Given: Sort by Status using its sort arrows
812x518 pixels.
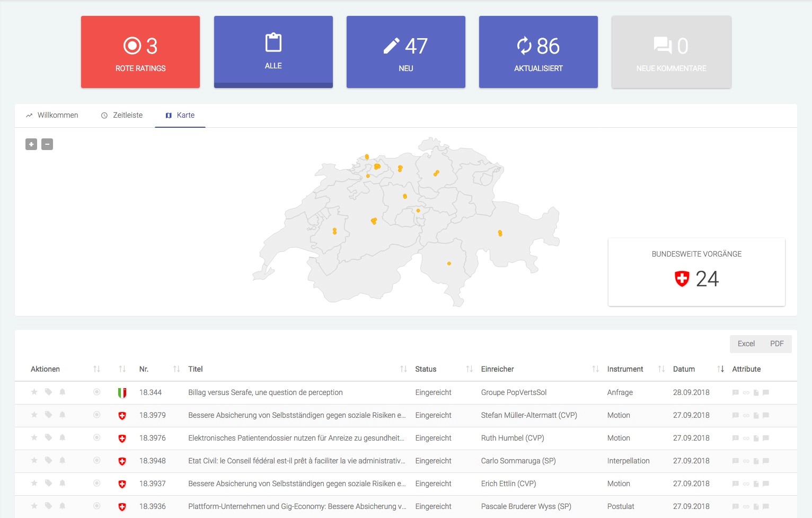Looking at the screenshot, I should [x=469, y=369].
